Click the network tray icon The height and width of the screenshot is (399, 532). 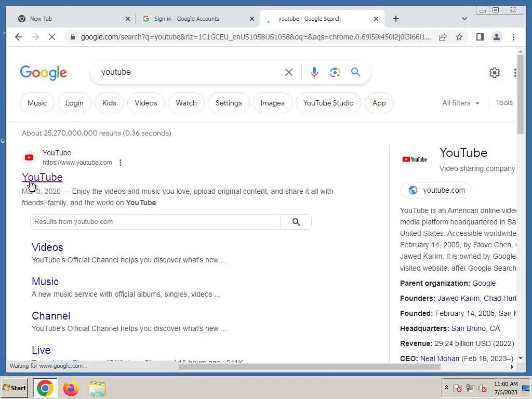(470, 388)
